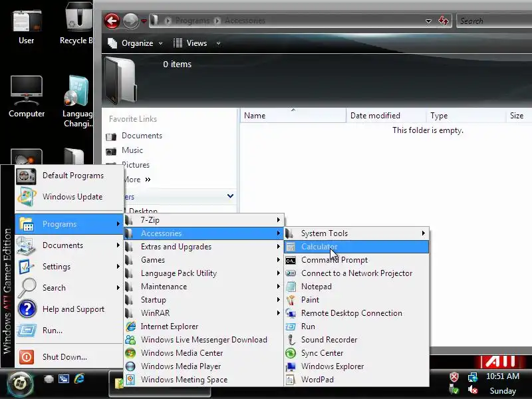Expand the 7-Zip programs folder

204,220
